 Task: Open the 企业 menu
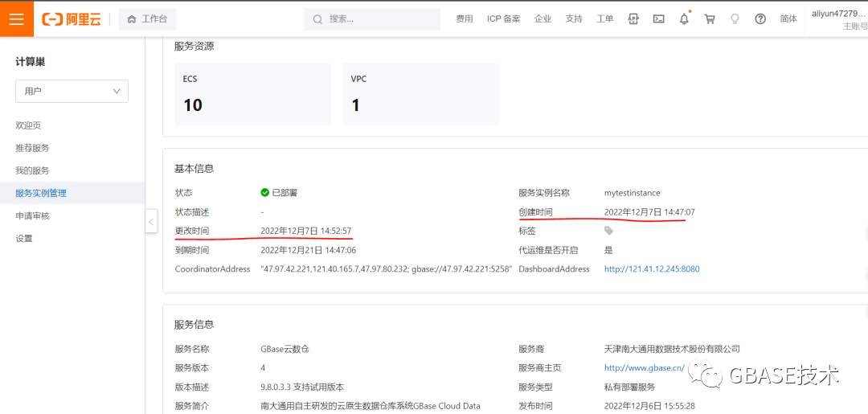click(x=543, y=18)
